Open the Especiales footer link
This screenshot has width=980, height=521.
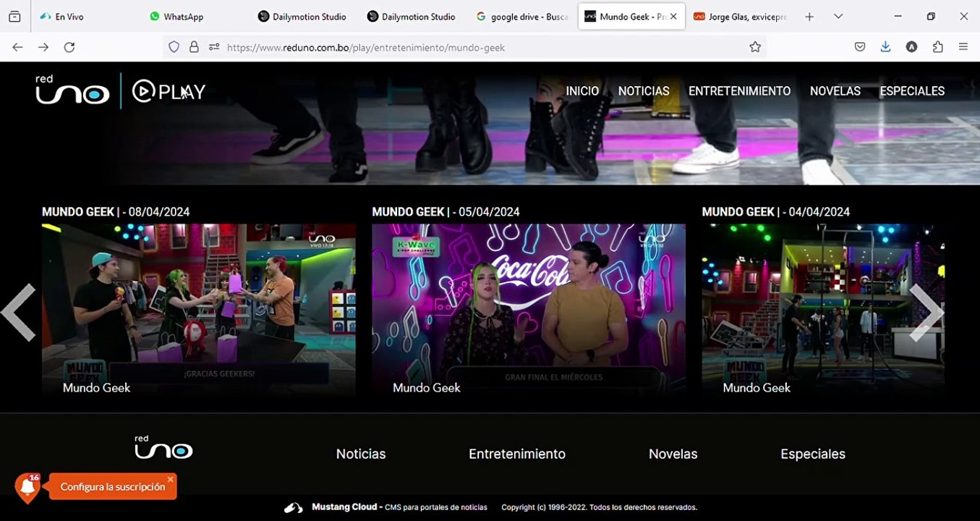tap(813, 454)
